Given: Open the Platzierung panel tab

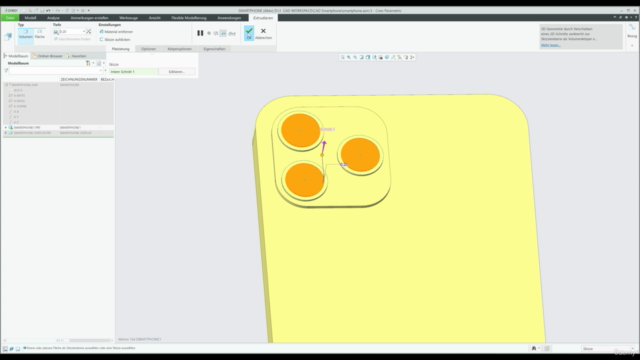Looking at the screenshot, I should point(120,49).
